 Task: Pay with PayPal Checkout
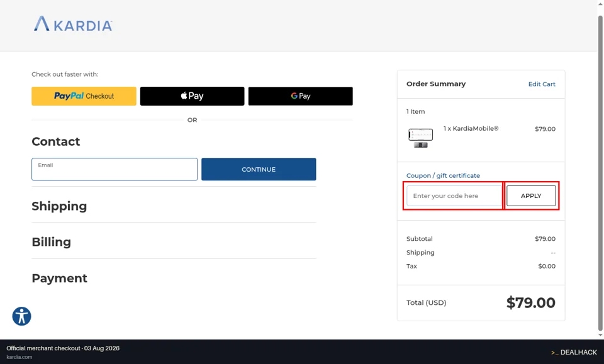[x=84, y=96]
